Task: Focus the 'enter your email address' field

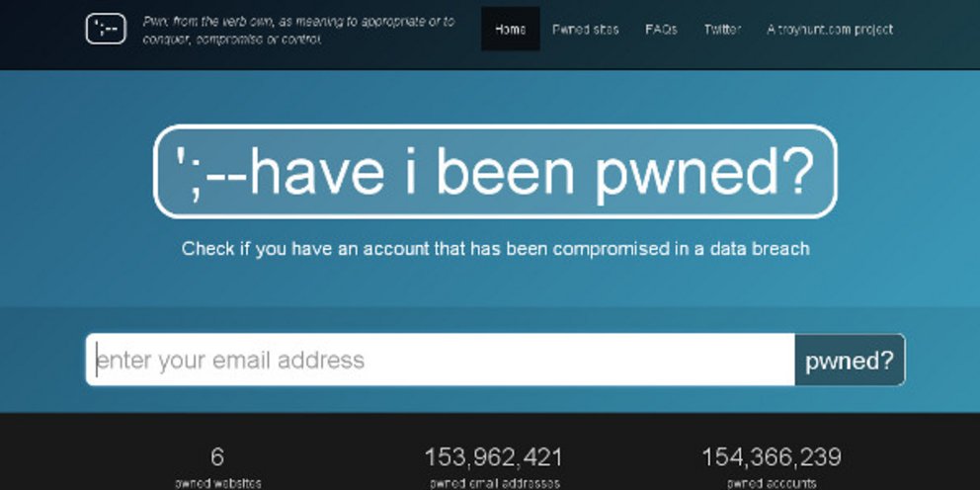Action: coord(440,360)
